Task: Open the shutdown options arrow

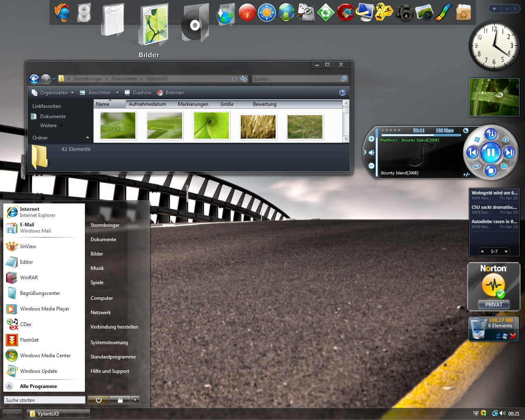Action: pos(135,400)
